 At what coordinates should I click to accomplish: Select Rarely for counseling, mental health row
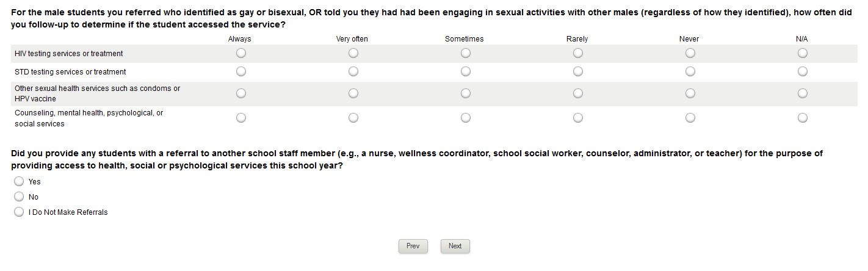(578, 118)
